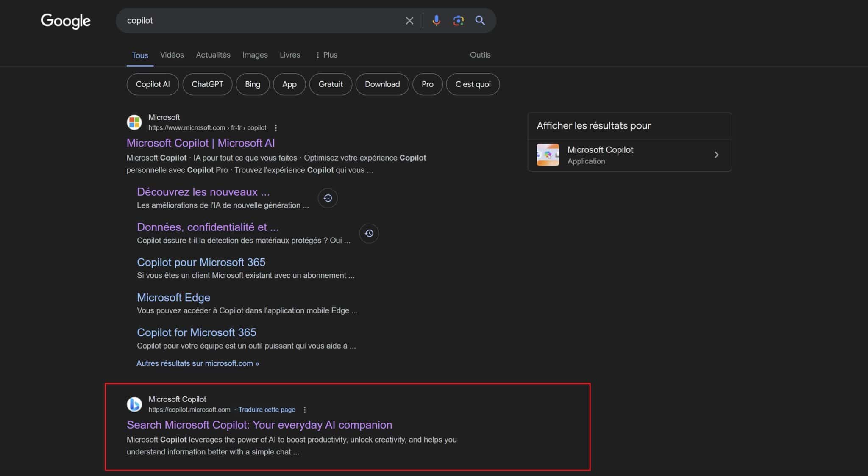This screenshot has width=868, height=476.
Task: Click the Bing favicon of Microsoft Copilot
Action: pyautogui.click(x=134, y=404)
